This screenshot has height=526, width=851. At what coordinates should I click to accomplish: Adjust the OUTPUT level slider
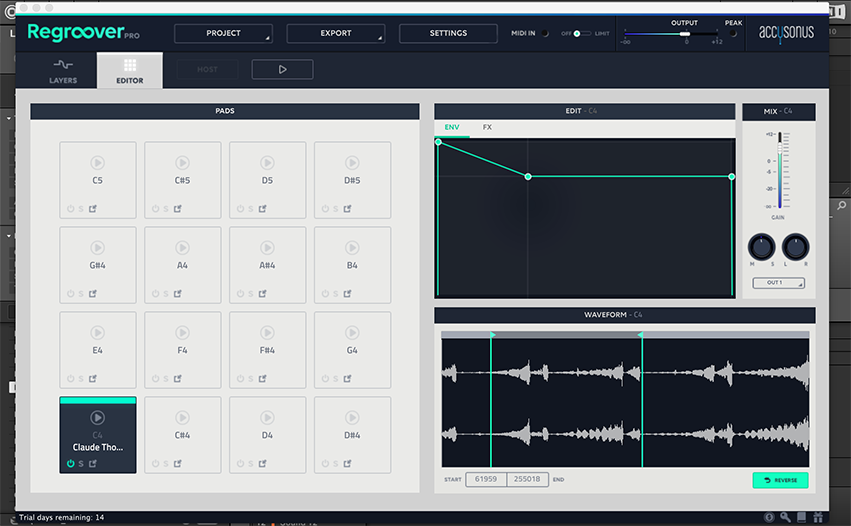pos(685,34)
